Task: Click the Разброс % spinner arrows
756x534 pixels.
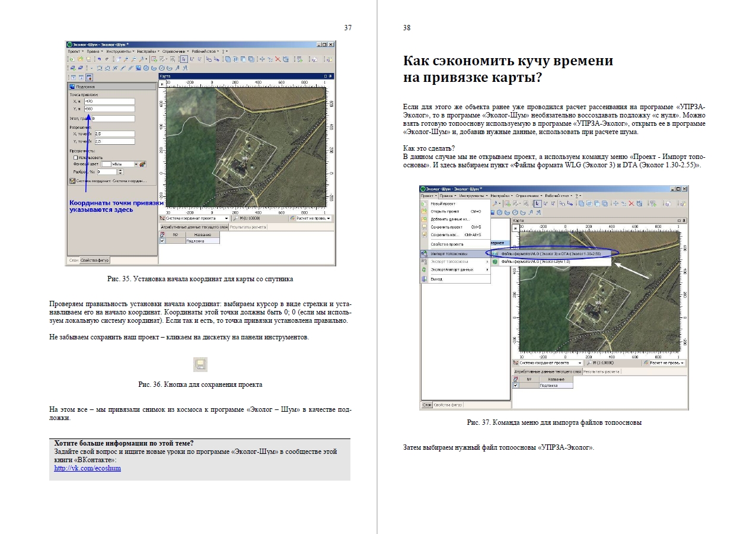Action: [120, 171]
